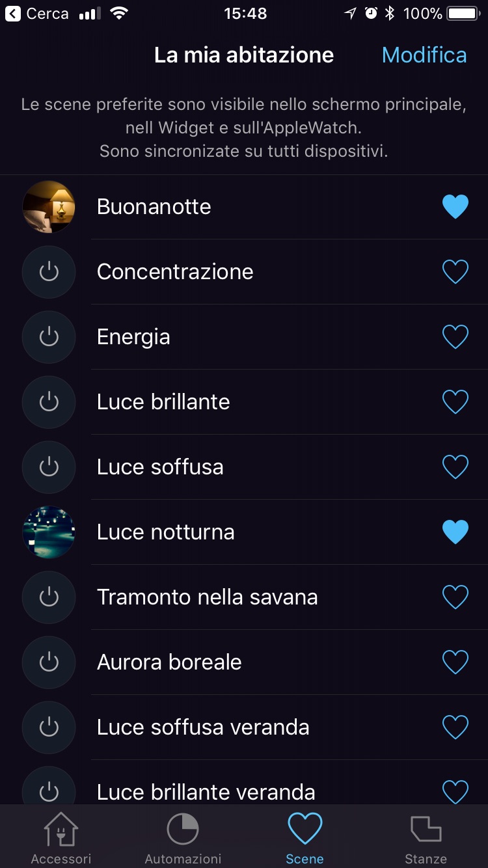Unfavorite the Buonanotte scene heart
This screenshot has width=488, height=868.
coord(455,207)
